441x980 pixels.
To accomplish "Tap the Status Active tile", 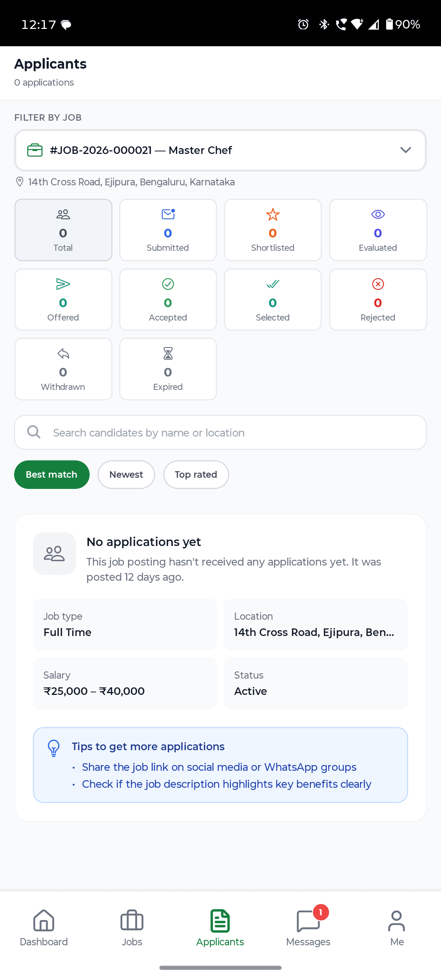I will click(316, 683).
